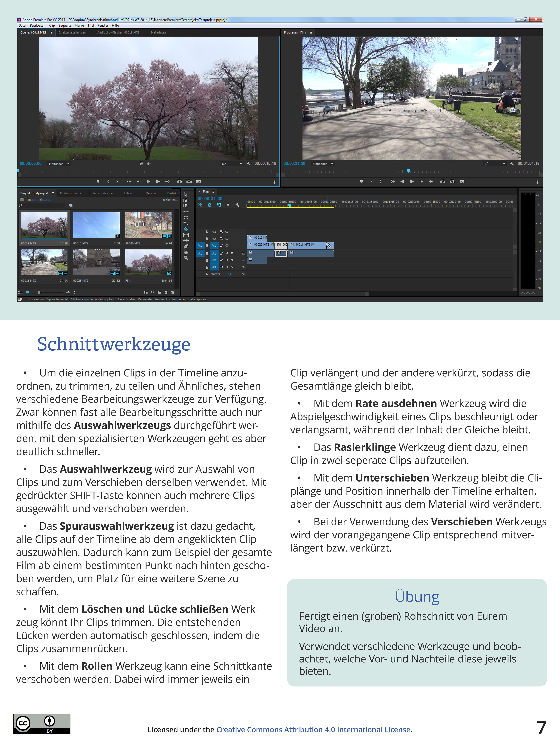
Task: Create new bin in project panel
Action: tap(159, 292)
